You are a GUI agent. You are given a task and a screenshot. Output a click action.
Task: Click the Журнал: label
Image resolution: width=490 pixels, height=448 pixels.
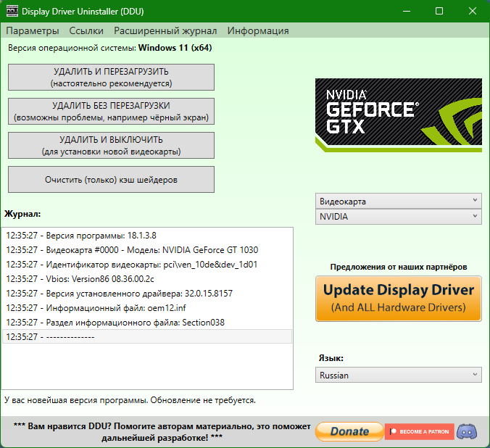(22, 214)
